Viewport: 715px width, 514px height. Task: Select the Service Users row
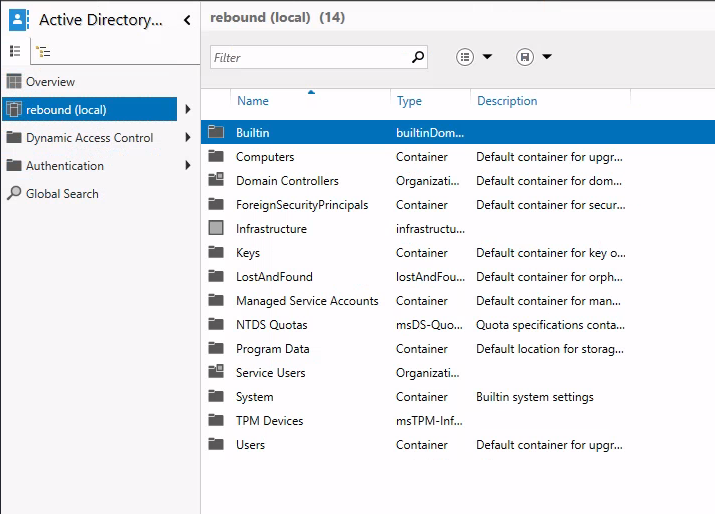[x=458, y=373]
